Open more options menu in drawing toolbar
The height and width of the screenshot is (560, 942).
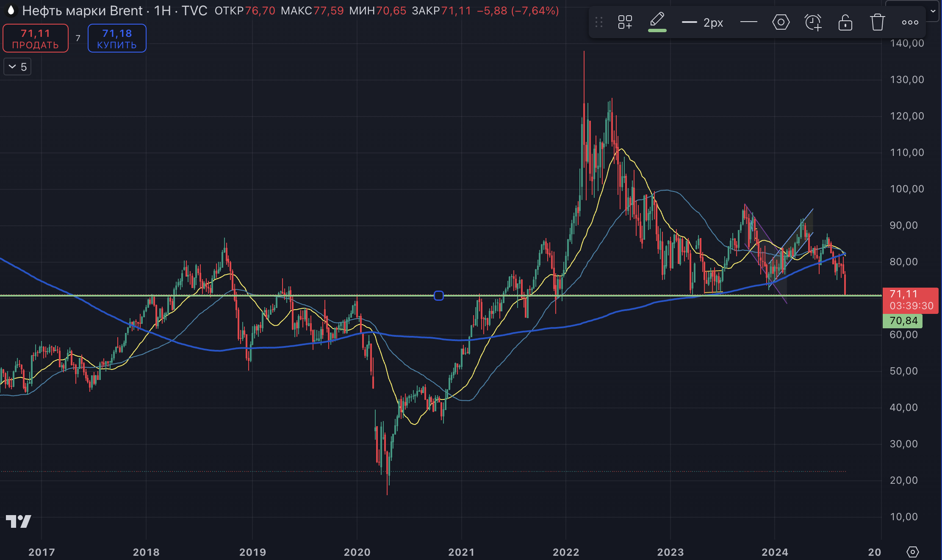point(910,22)
